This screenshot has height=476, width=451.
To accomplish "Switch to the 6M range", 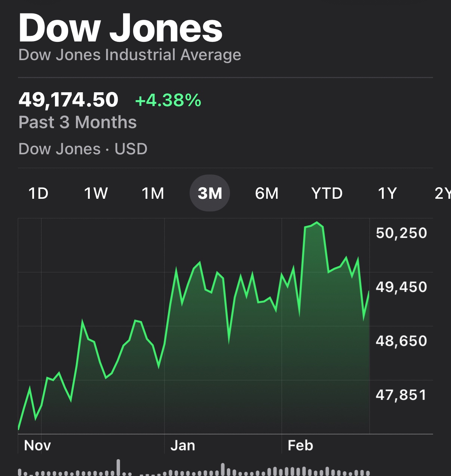I will click(267, 194).
